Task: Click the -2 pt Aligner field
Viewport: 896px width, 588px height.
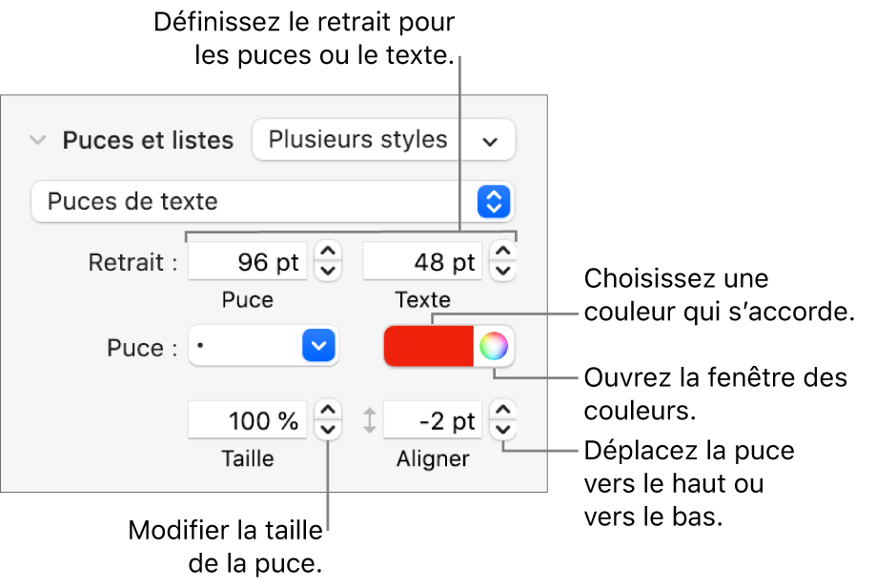Action: [x=432, y=420]
